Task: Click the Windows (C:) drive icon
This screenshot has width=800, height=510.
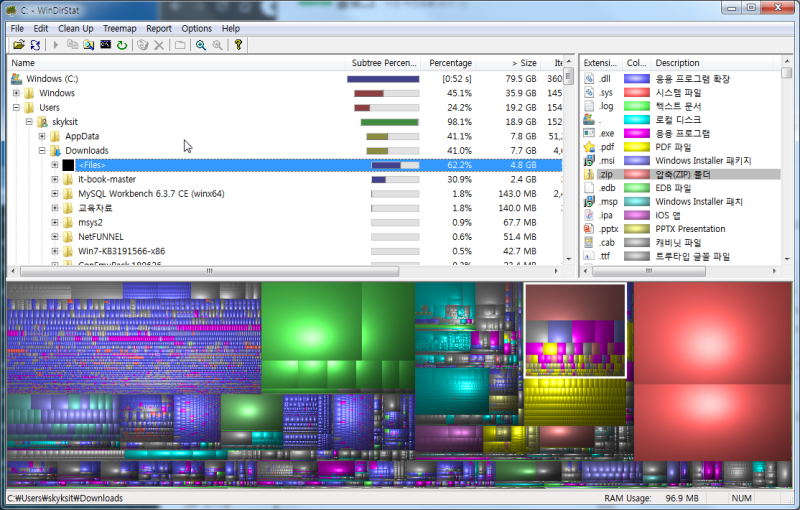Action: pyautogui.click(x=16, y=79)
